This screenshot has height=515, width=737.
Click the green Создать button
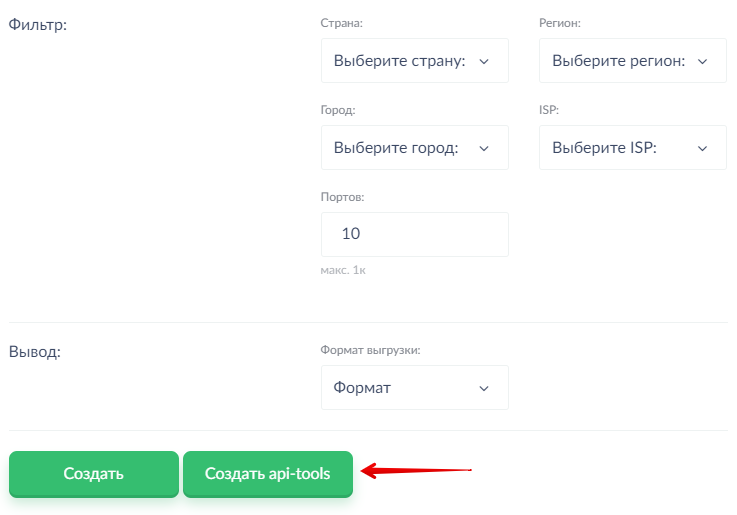coord(94,474)
